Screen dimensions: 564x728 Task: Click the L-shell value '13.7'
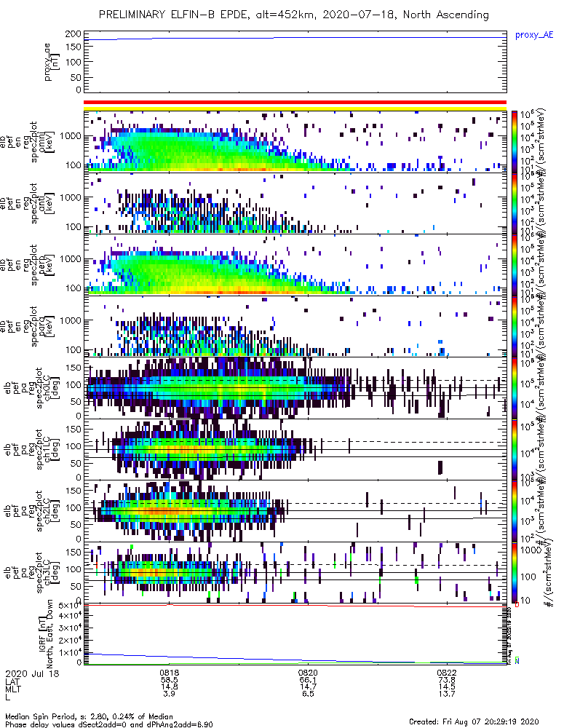[447, 694]
